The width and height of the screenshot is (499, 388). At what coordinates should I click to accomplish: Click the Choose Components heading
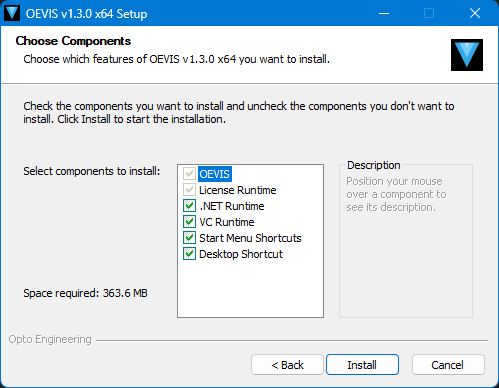coord(73,41)
